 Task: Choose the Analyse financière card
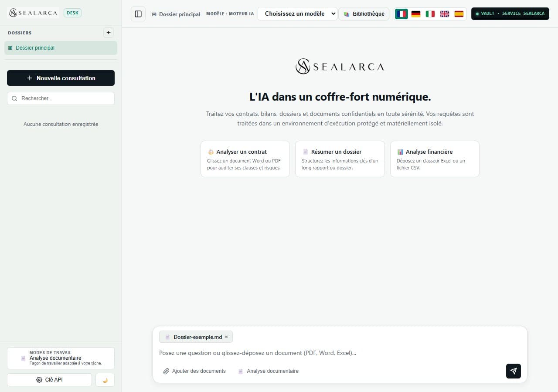point(435,159)
